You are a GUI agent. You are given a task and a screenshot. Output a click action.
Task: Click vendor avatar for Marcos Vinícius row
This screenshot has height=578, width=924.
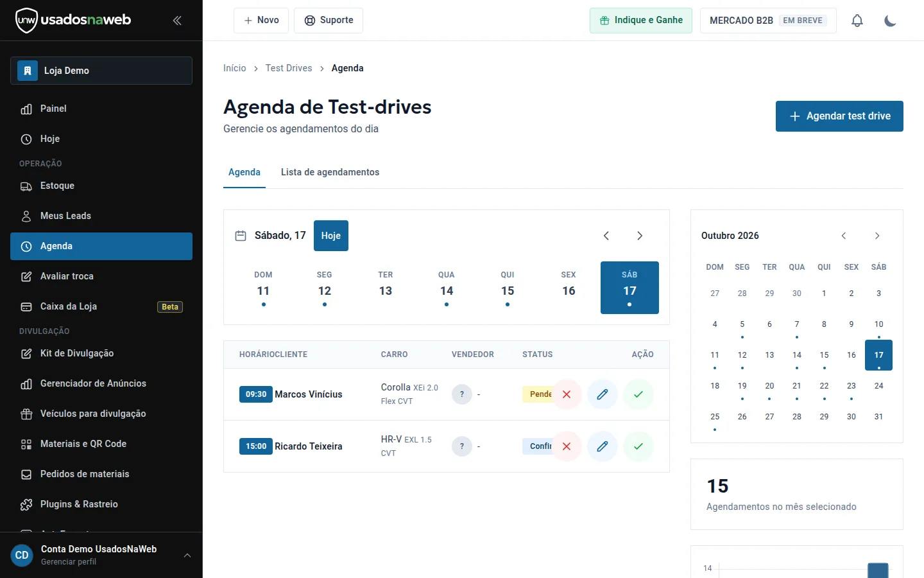(x=462, y=394)
